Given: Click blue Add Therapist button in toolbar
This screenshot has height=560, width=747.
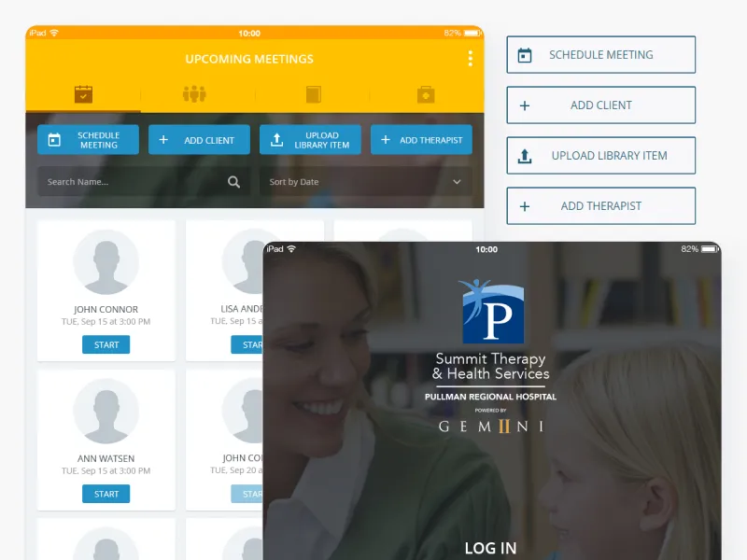Looking at the screenshot, I should [x=421, y=140].
